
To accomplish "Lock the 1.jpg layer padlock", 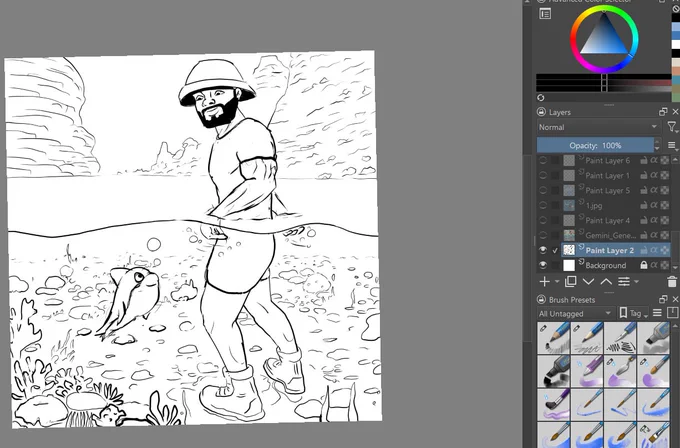I will pos(644,205).
